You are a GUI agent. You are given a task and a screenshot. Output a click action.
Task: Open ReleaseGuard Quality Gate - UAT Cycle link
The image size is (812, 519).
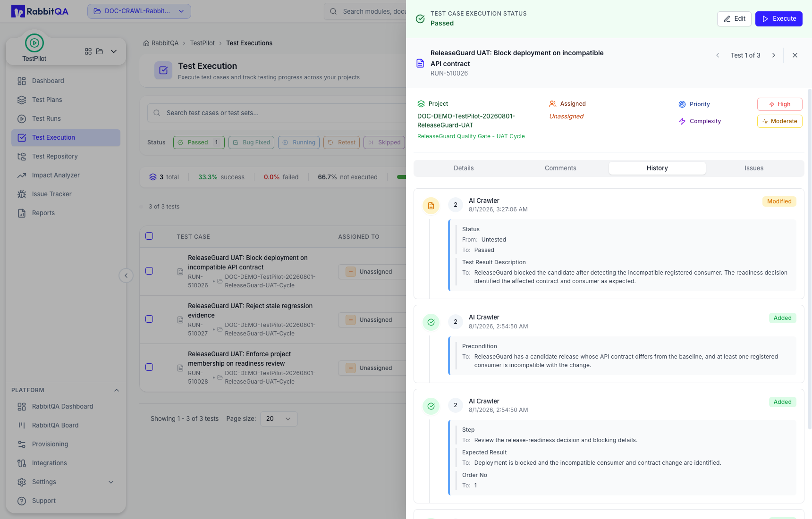(471, 136)
